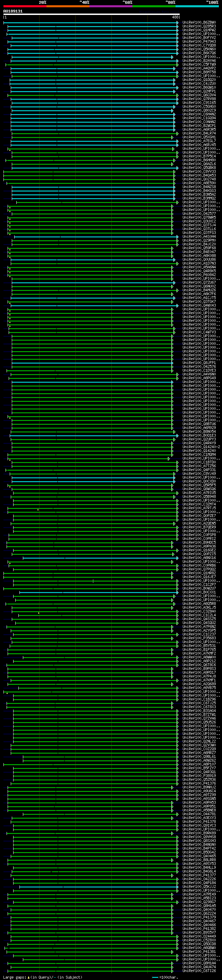The width and height of the screenshot is (222, 980).
Task: Select the UniRef100_Q14240-2 label
Action: pyautogui.click(x=201, y=447)
